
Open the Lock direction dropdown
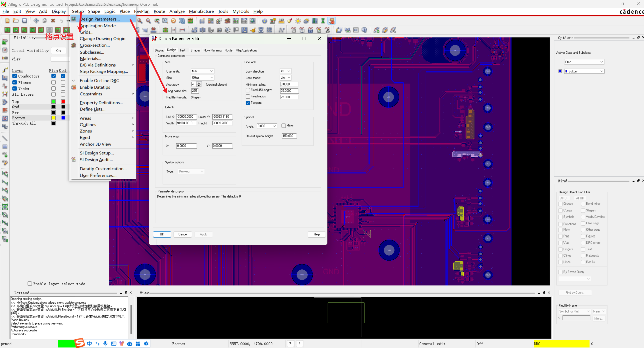[285, 71]
